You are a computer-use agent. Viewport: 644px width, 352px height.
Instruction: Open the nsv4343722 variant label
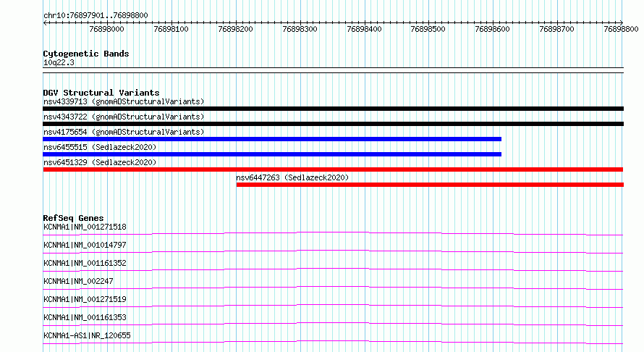pos(124,117)
